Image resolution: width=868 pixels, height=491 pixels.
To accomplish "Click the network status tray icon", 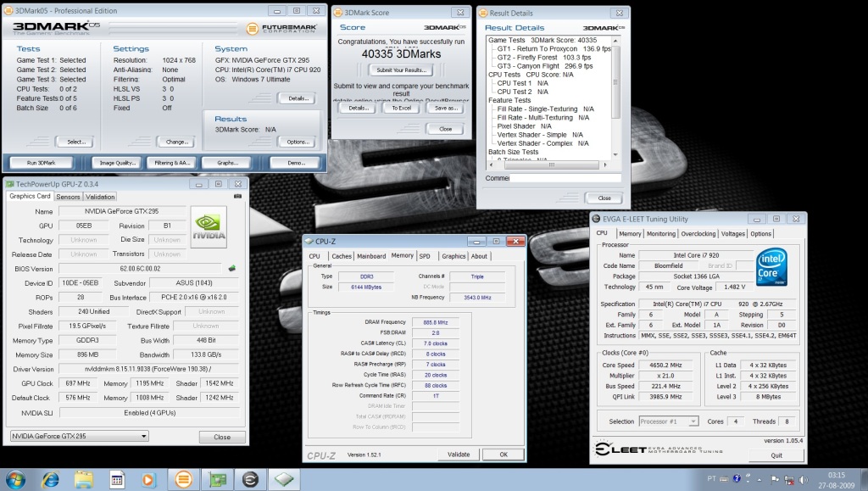I will (x=789, y=480).
